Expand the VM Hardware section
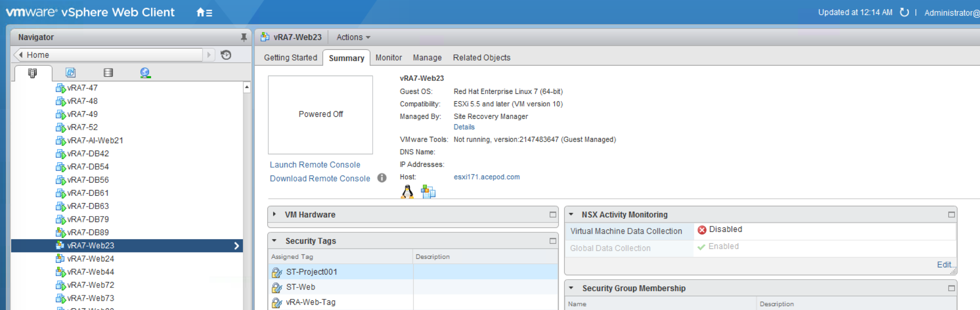Image resolution: width=980 pixels, height=310 pixels. click(x=274, y=214)
